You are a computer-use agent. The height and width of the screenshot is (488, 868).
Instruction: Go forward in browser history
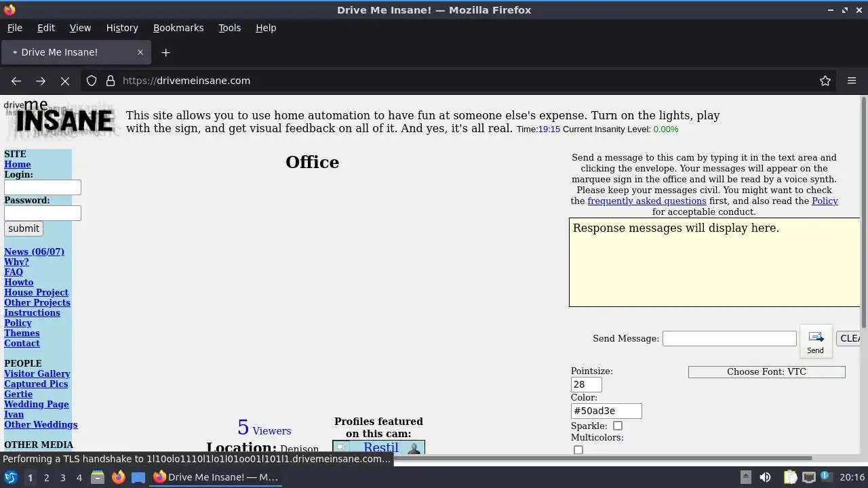[41, 81]
